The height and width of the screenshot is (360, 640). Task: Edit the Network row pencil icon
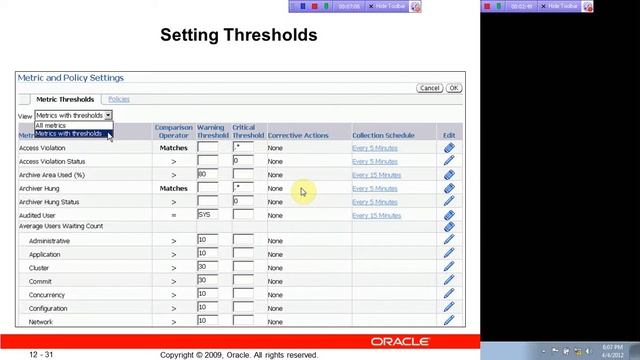coord(449,320)
